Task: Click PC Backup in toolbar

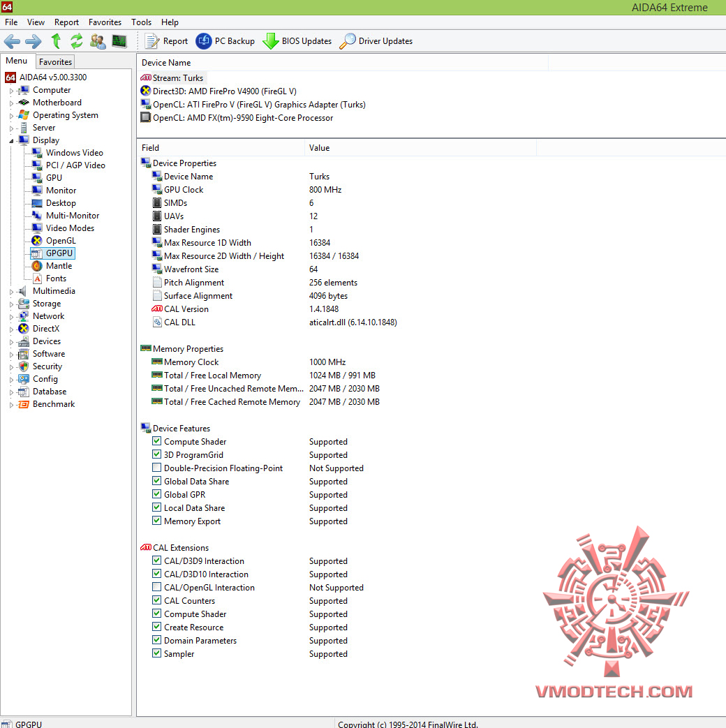Action: coord(225,41)
